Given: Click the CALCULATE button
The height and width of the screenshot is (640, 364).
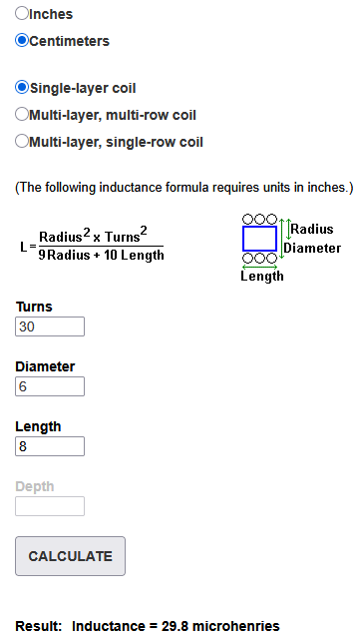Looking at the screenshot, I should 70,556.
